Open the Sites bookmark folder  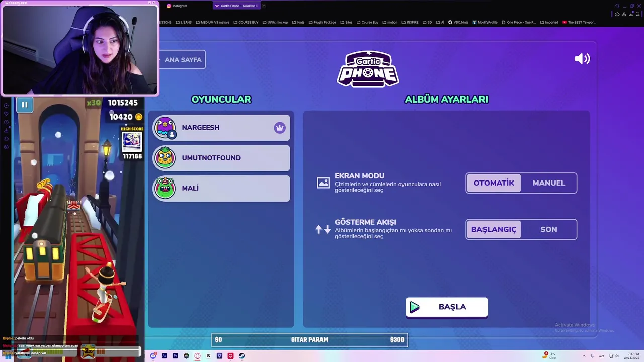(346, 22)
